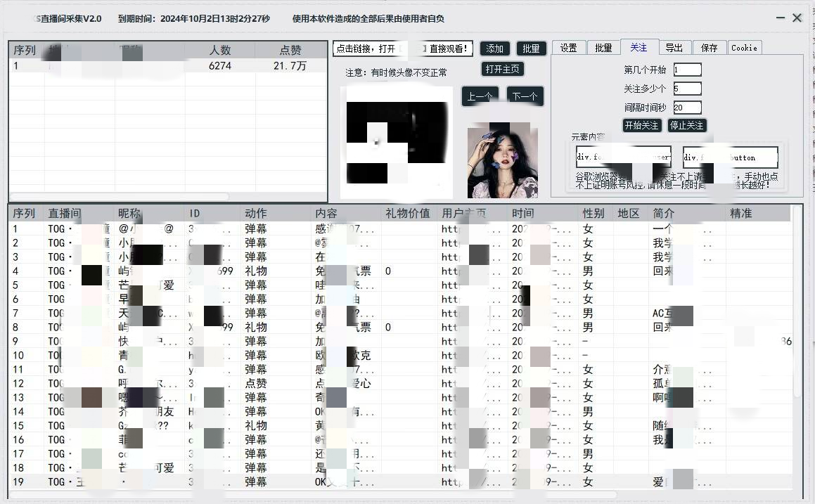Click the 性别 column header
This screenshot has height=504, width=815.
click(x=593, y=213)
